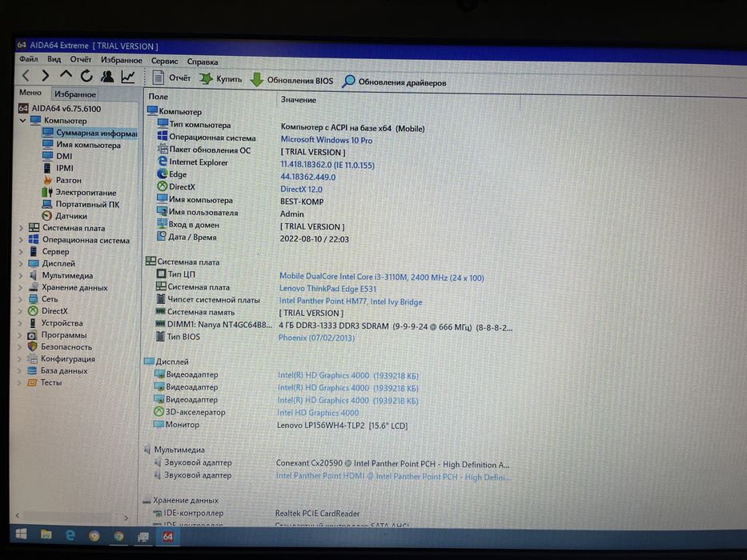Click the База данных database icon
Screen dimensions: 747x560
coord(32,370)
